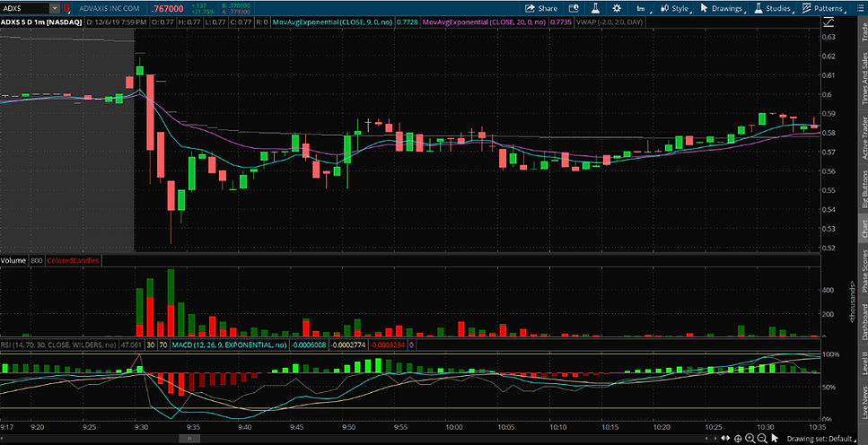This screenshot has width=868, height=445.
Task: Click the standalone flask icon in the toolbar
Action: point(596,8)
